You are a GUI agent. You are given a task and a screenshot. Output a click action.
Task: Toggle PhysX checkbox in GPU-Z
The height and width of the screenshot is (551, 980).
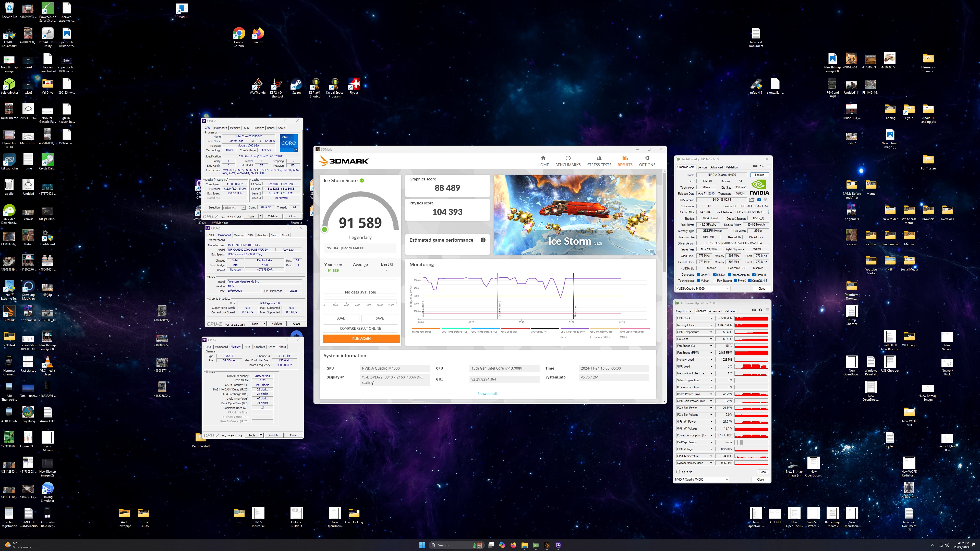(736, 281)
